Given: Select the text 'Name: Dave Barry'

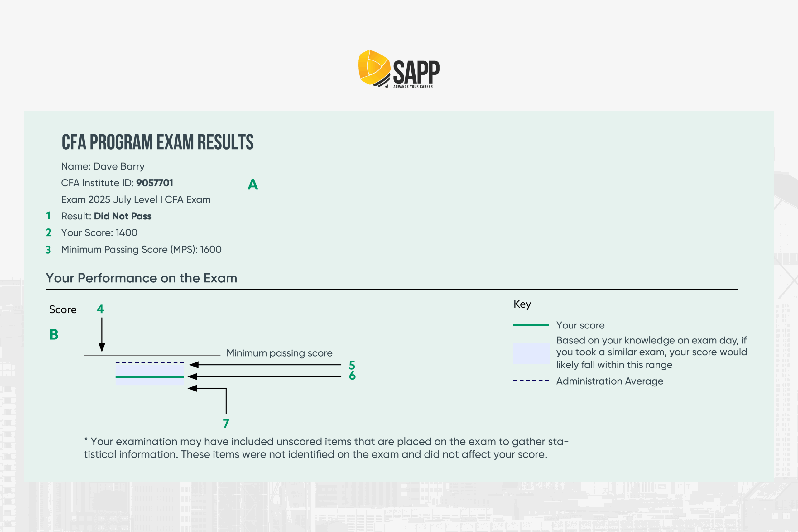Looking at the screenshot, I should (x=103, y=166).
